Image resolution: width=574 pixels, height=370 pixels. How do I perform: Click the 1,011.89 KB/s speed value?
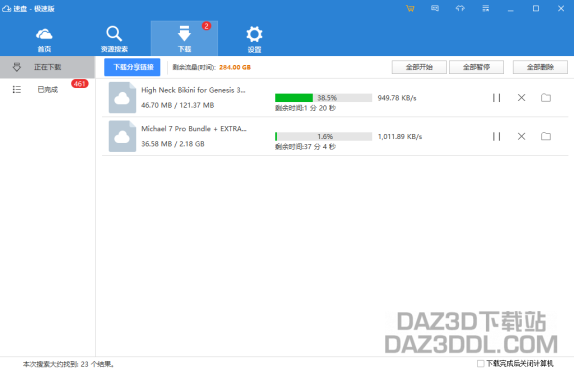(x=400, y=137)
